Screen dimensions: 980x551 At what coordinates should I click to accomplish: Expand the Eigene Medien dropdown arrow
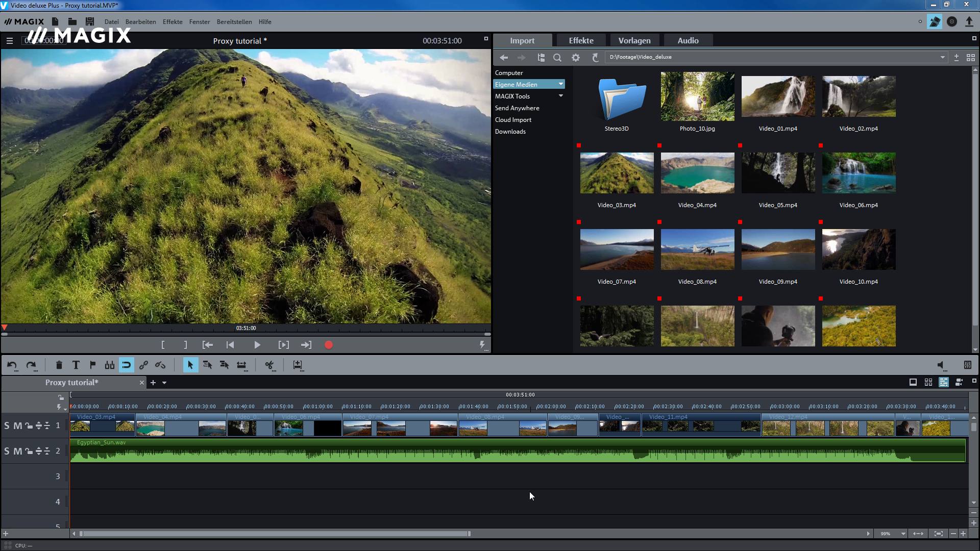pos(560,84)
